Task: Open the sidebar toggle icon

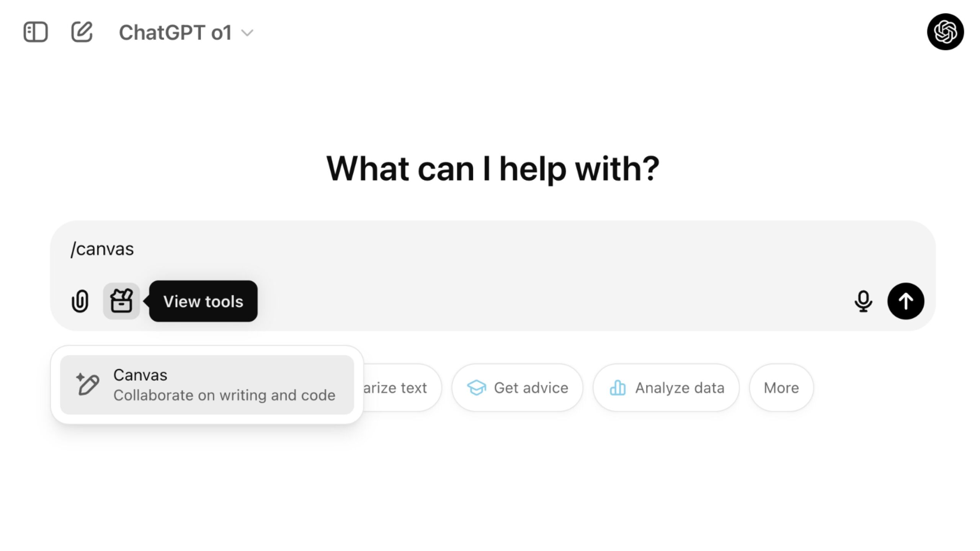Action: pos(36,32)
